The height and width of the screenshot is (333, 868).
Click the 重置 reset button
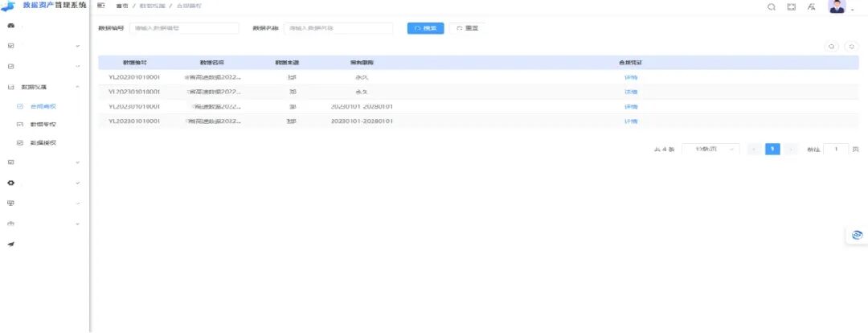click(x=467, y=28)
